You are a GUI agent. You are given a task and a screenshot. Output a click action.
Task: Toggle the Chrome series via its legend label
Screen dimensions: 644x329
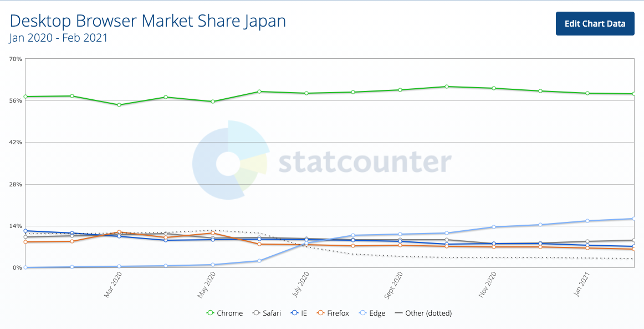(229, 313)
